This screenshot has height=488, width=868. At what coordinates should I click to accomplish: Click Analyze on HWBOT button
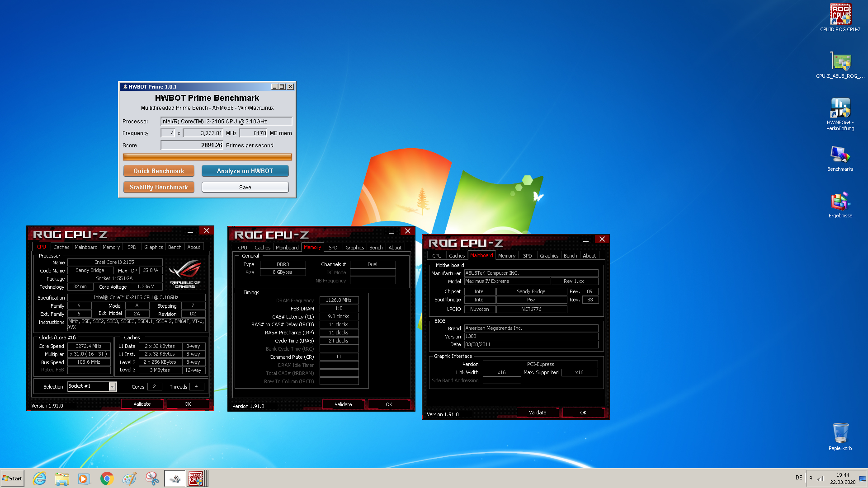(x=245, y=171)
